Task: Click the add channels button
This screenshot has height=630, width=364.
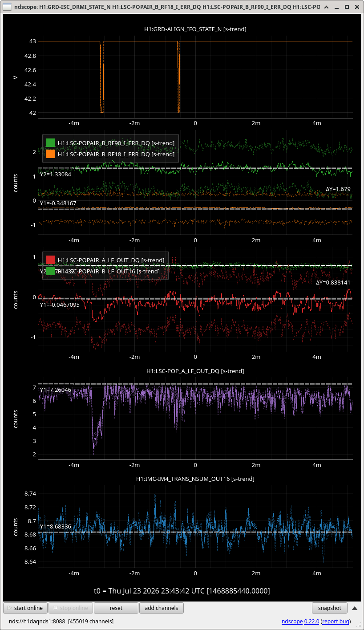Action: [x=161, y=608]
